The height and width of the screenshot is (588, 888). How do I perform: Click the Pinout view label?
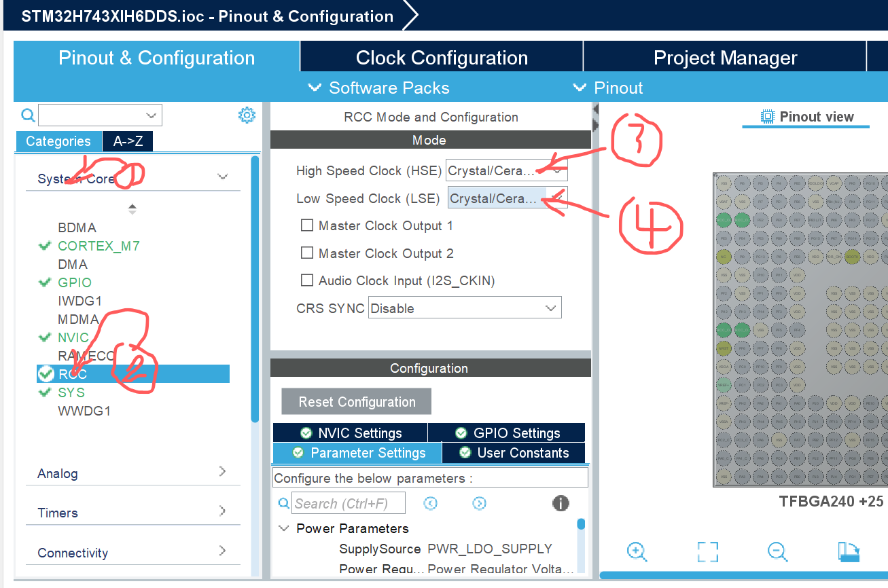coord(817,116)
